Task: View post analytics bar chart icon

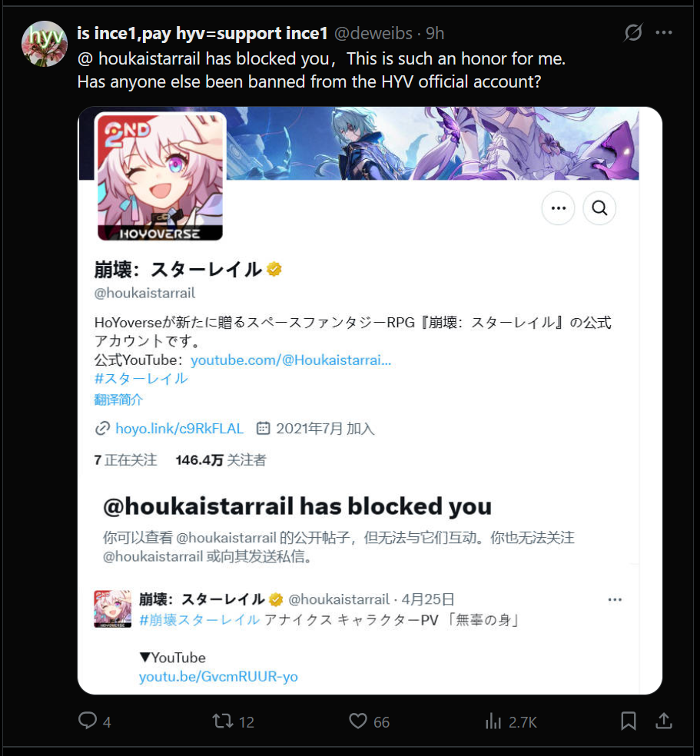Action: pyautogui.click(x=493, y=721)
